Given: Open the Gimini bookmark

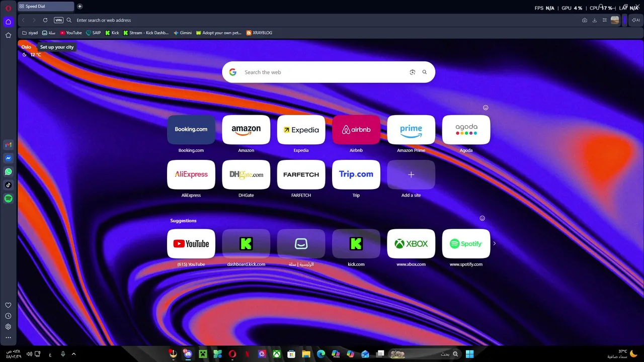Looking at the screenshot, I should pyautogui.click(x=183, y=33).
